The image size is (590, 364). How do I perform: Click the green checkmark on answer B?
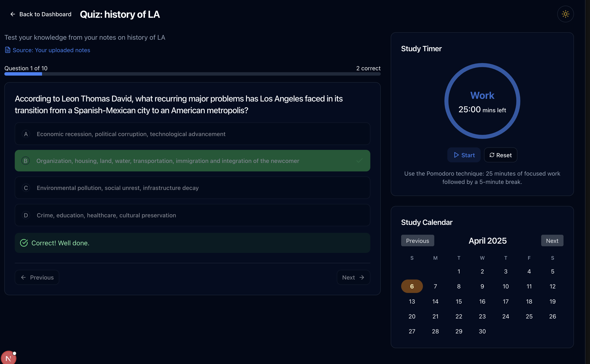tap(359, 161)
